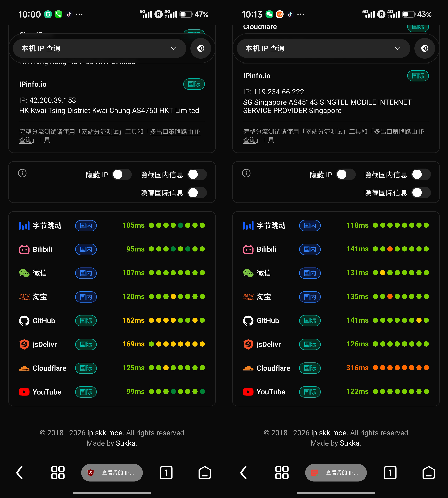Enable 隐藏国际信息 toggle on left screen

[x=197, y=193]
